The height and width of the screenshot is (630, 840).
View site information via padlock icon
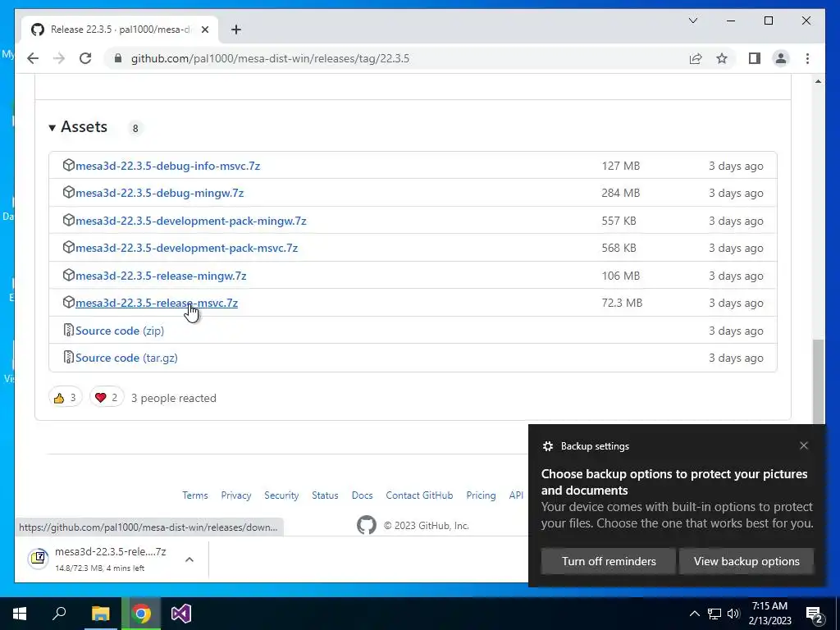tap(118, 58)
